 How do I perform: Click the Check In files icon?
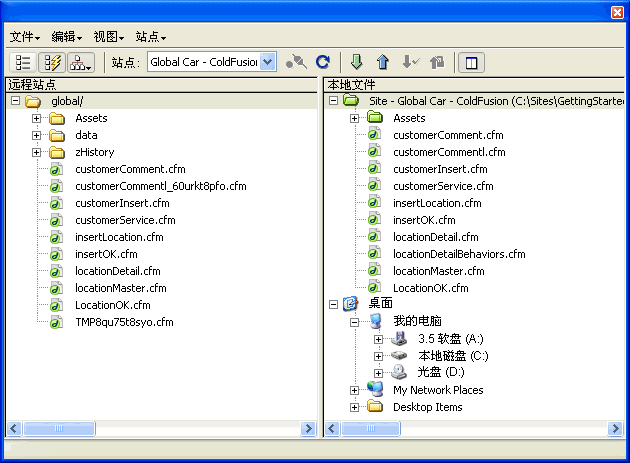(x=436, y=63)
